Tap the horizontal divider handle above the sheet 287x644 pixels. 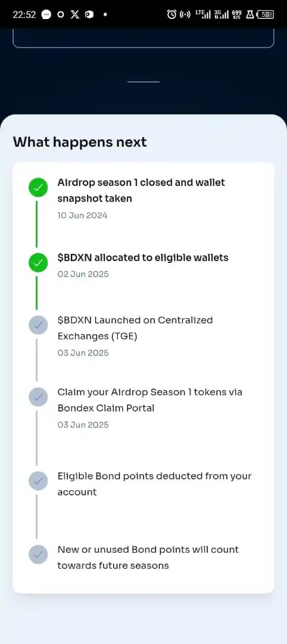(x=143, y=82)
